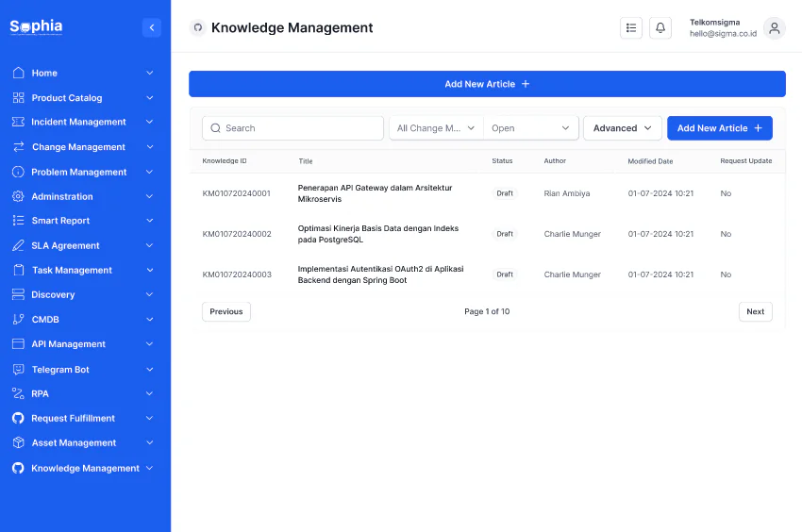Image resolution: width=802 pixels, height=532 pixels.
Task: Click the Smart Report list icon
Action: click(x=19, y=221)
